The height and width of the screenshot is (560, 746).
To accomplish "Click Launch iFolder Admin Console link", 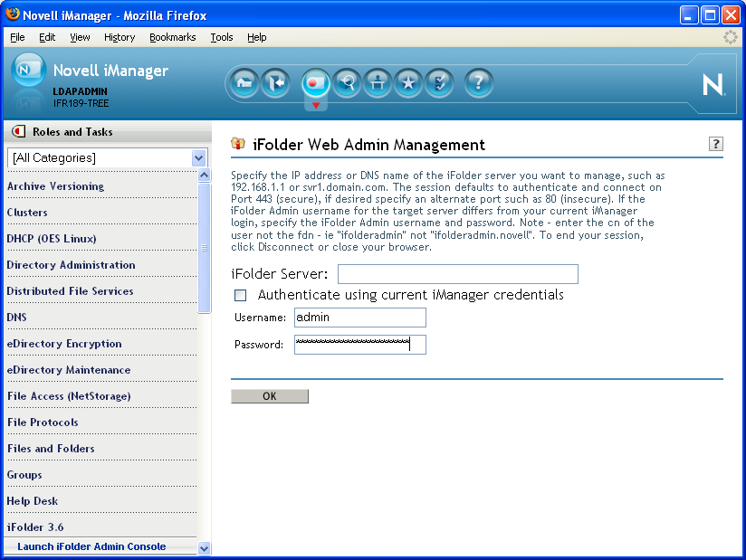I will click(91, 546).
